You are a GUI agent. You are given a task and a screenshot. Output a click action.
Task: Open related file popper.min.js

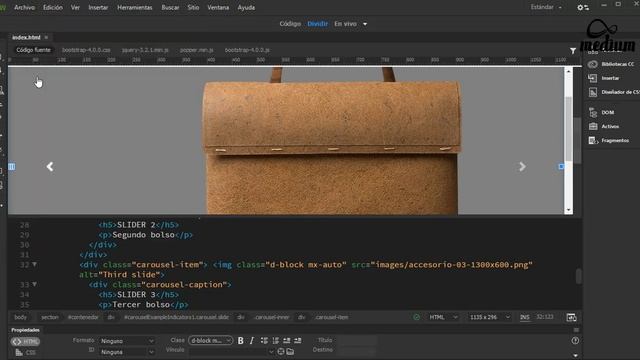[x=197, y=50]
